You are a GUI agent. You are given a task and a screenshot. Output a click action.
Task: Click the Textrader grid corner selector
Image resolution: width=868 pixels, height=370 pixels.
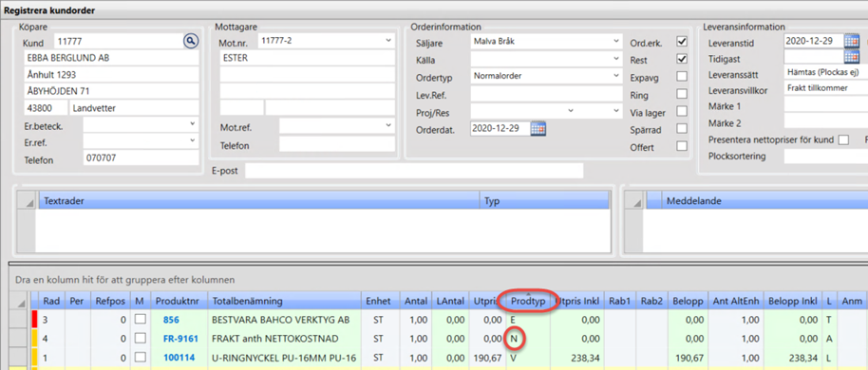point(28,201)
